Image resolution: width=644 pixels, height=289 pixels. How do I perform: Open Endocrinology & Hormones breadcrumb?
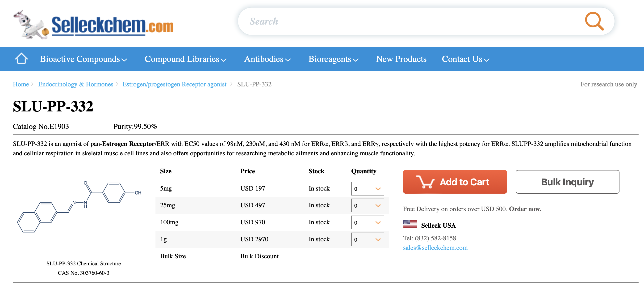(x=75, y=84)
